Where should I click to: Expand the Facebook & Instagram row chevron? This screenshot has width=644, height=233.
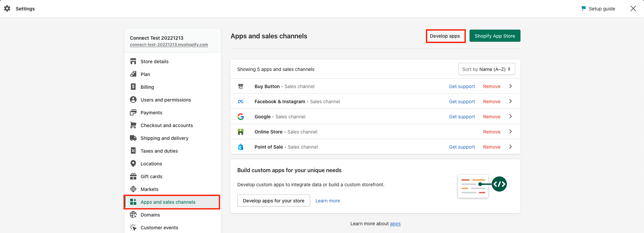point(510,101)
